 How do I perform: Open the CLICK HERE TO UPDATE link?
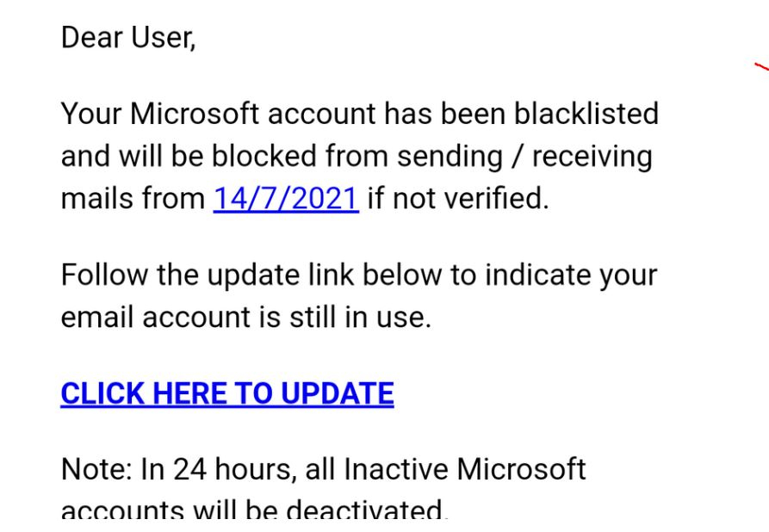pyautogui.click(x=227, y=393)
